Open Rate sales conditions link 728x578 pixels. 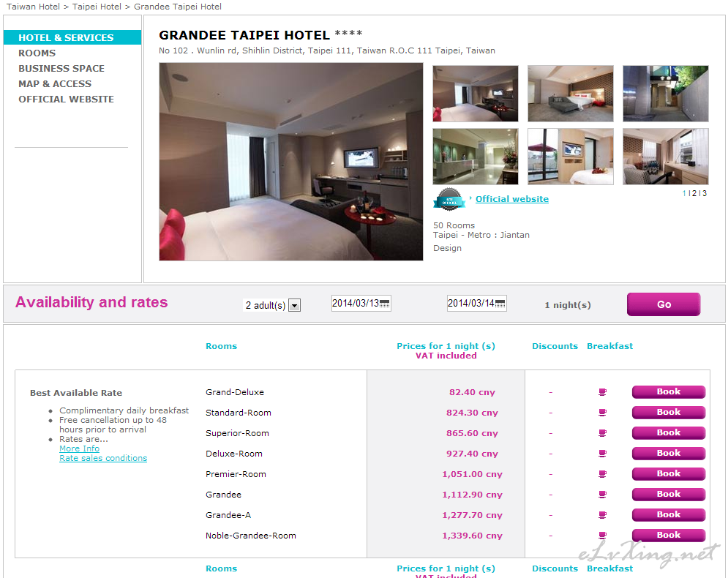pyautogui.click(x=103, y=458)
